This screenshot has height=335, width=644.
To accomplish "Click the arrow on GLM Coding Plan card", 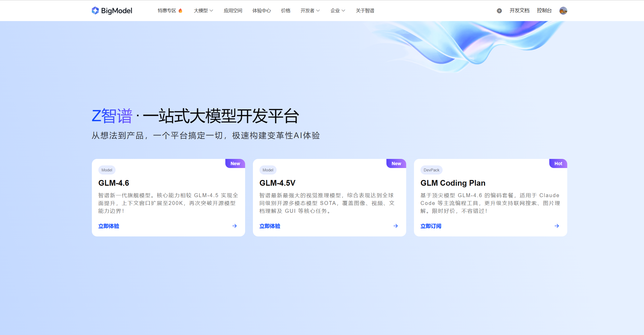I will [x=557, y=226].
